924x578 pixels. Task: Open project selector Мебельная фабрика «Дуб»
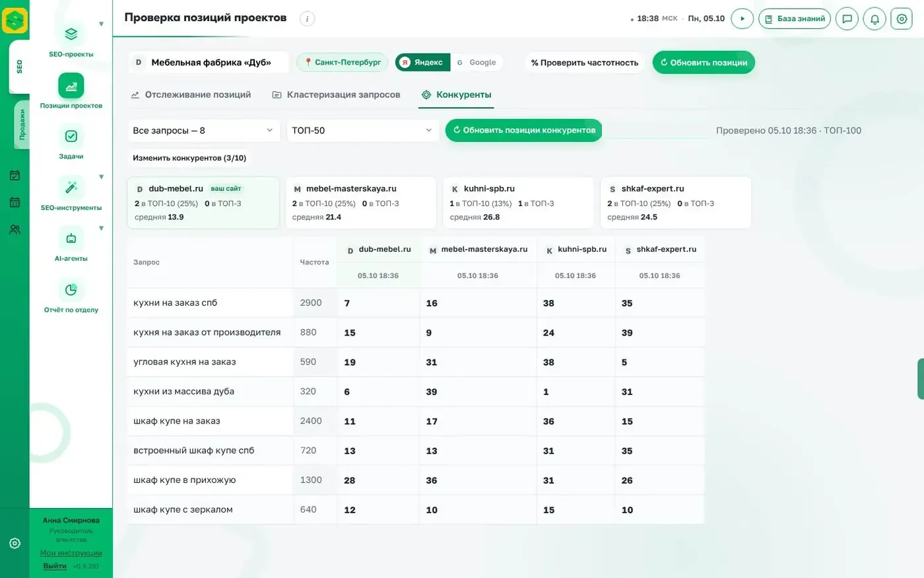point(208,62)
